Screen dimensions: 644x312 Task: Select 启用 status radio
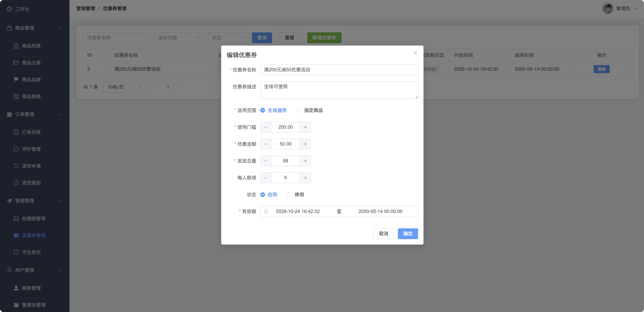tap(269, 194)
